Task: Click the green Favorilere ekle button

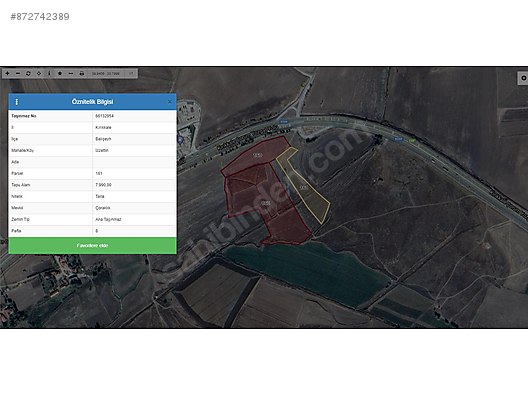Action: tap(92, 245)
